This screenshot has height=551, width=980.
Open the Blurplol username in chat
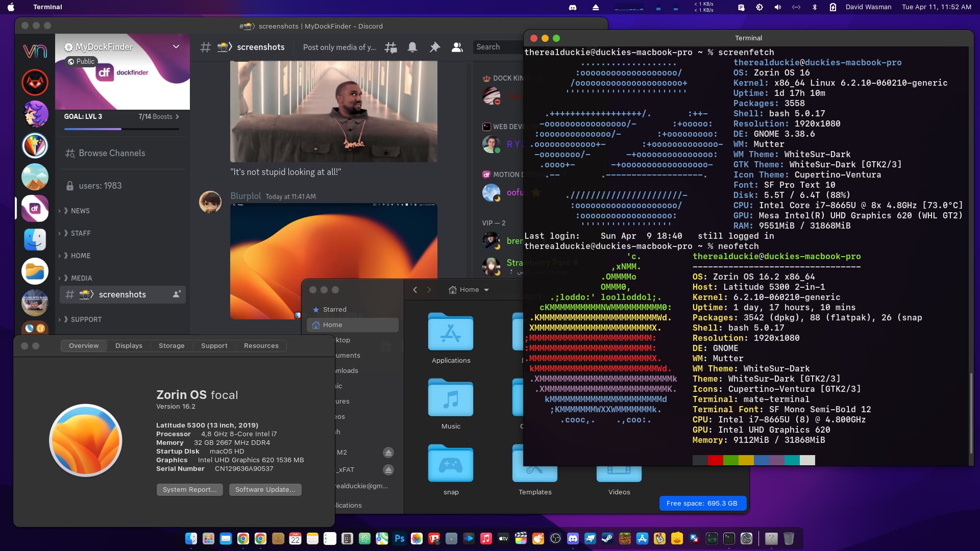click(246, 196)
